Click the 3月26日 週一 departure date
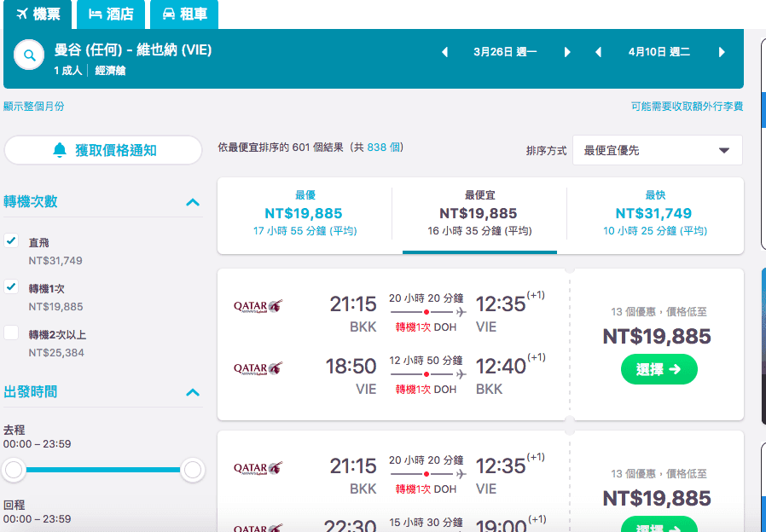Image resolution: width=766 pixels, height=532 pixels. click(x=505, y=52)
